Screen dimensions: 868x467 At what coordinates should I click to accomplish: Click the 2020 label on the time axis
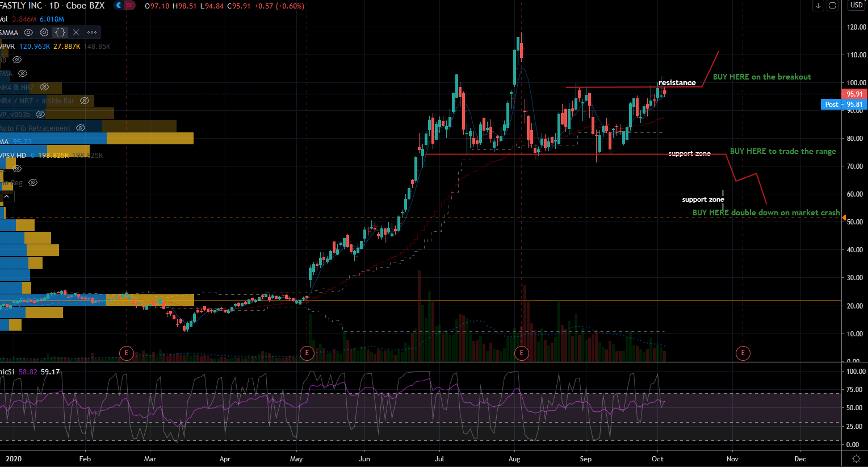tap(13, 459)
